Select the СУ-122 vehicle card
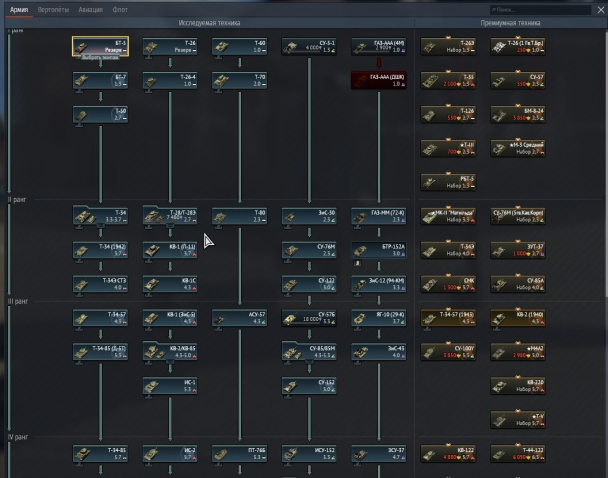Viewport: 608px width, 478px height. (x=309, y=284)
